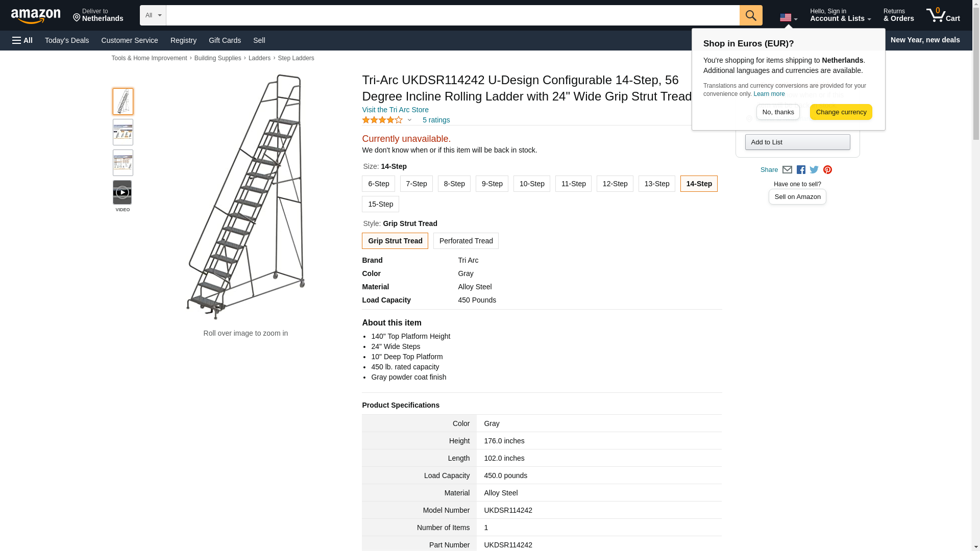Click the search magnifier icon
980x551 pixels.
750,15
